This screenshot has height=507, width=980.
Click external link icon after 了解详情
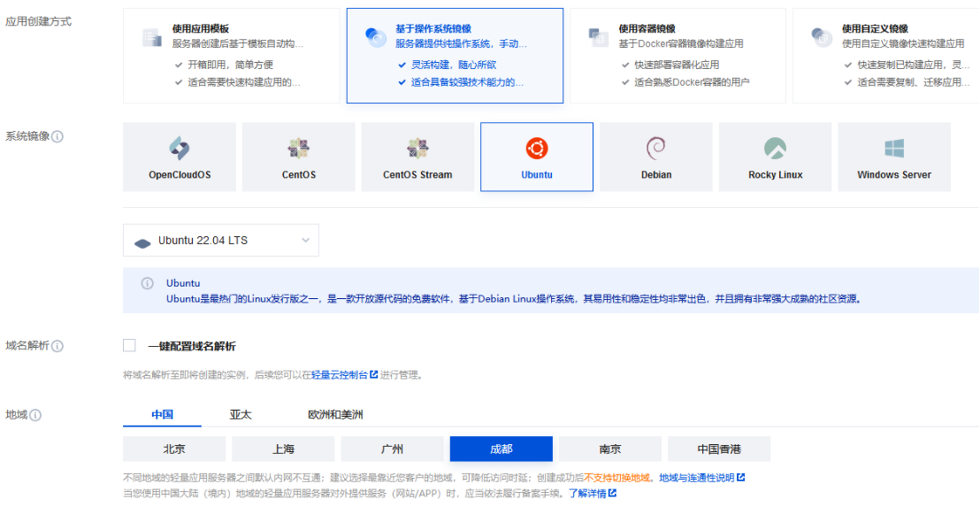612,493
